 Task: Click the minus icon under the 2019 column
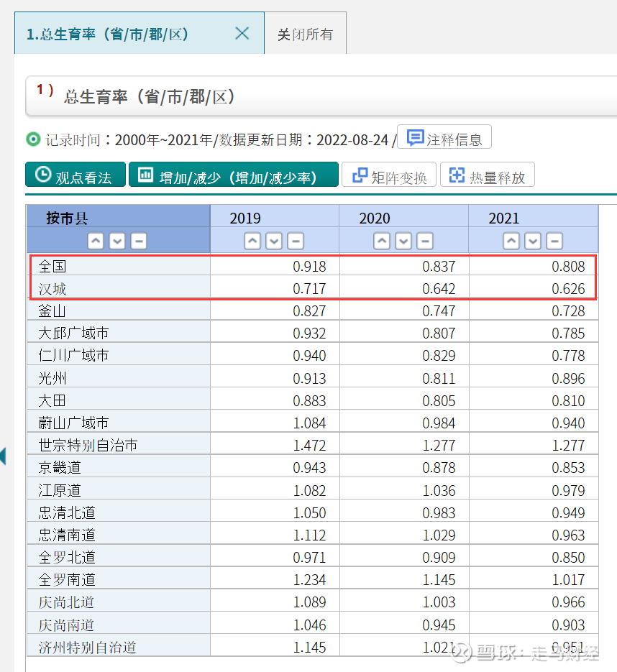click(x=296, y=241)
